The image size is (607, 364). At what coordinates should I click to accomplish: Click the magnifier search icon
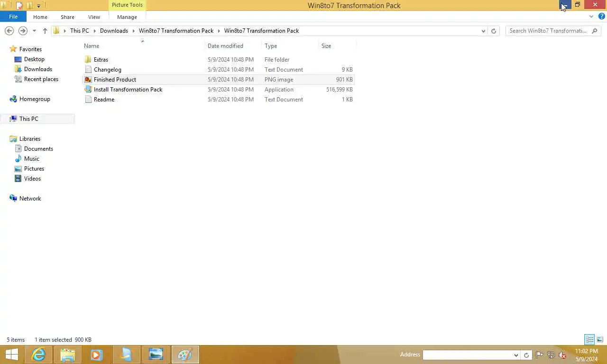pyautogui.click(x=595, y=31)
